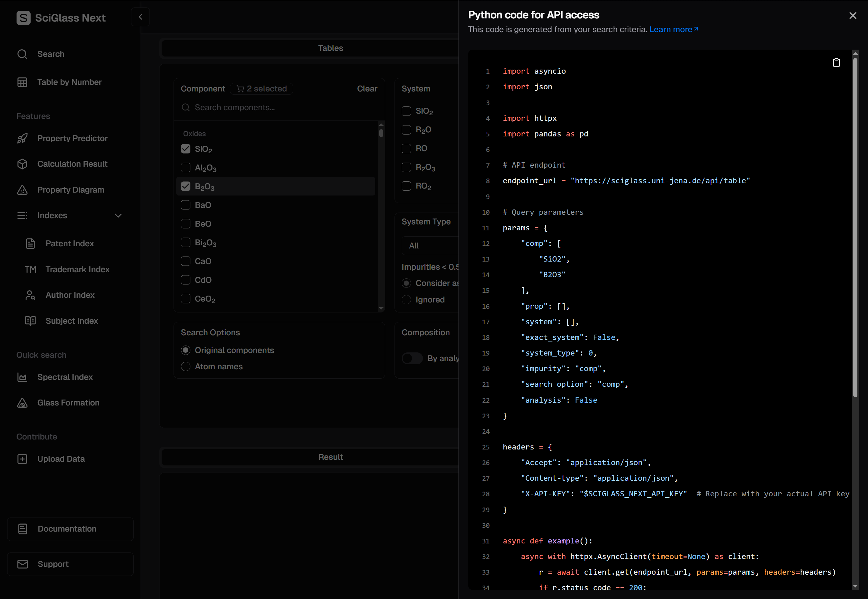Image resolution: width=868 pixels, height=599 pixels.
Task: Clear the selected components
Action: (x=367, y=89)
